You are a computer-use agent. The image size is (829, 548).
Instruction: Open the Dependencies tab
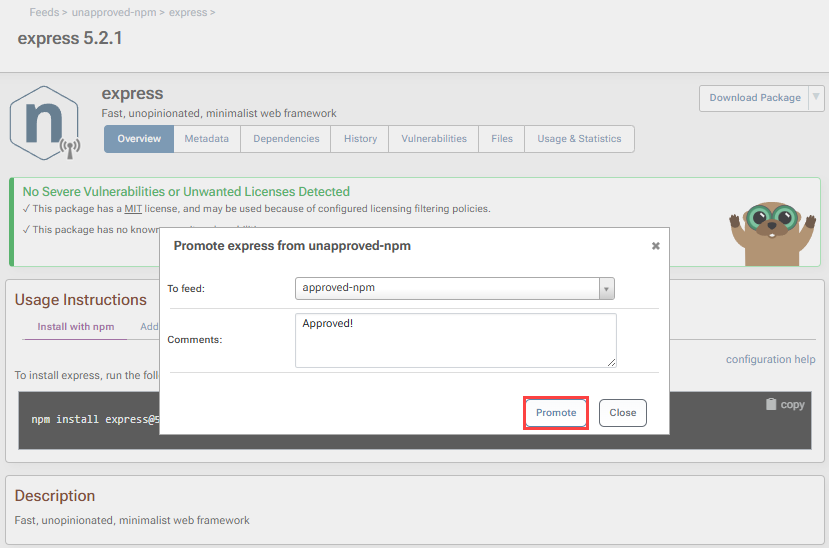(x=286, y=139)
